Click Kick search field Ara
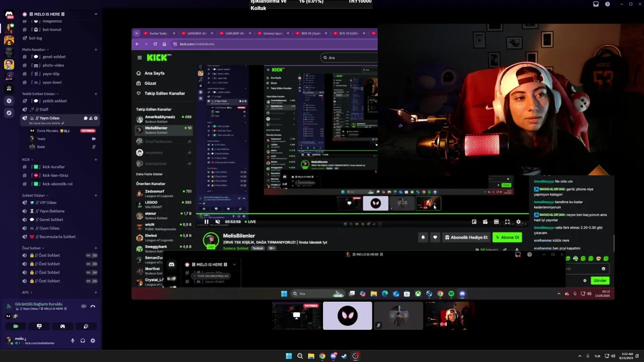This screenshot has height=362, width=644. 349,58
